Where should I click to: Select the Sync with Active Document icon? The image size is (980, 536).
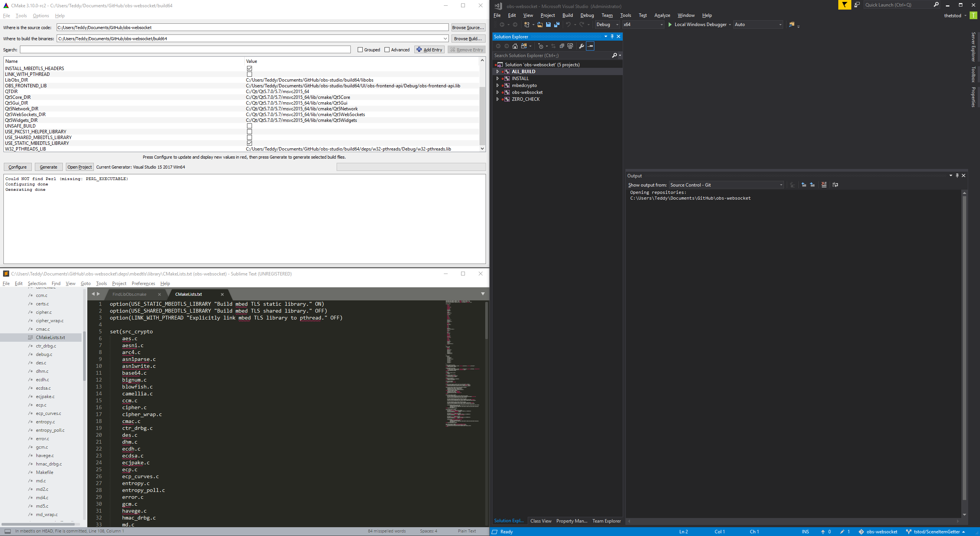tap(553, 46)
